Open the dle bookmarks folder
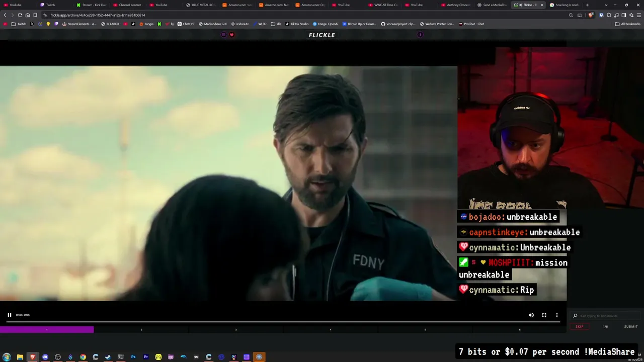The width and height of the screenshot is (644, 362). pyautogui.click(x=276, y=24)
